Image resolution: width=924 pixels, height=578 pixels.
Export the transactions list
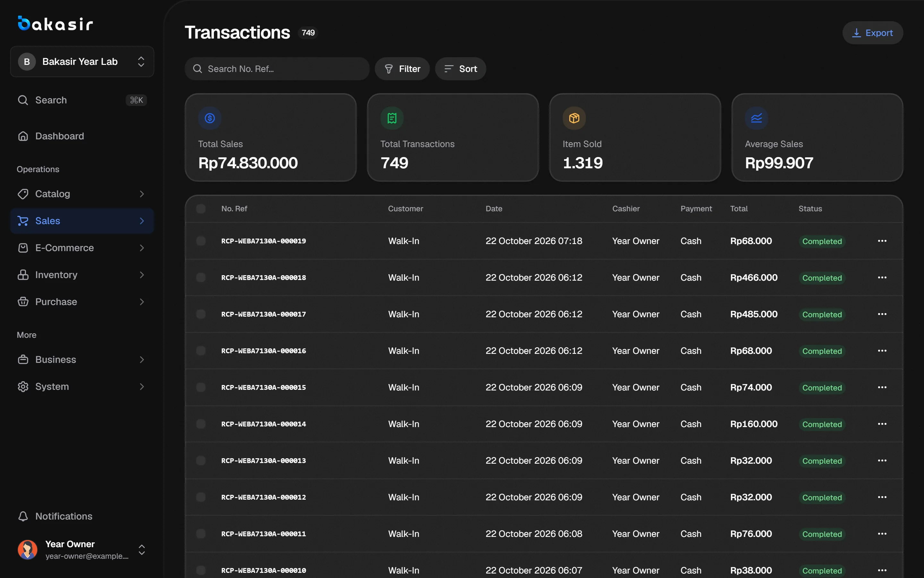tap(873, 33)
